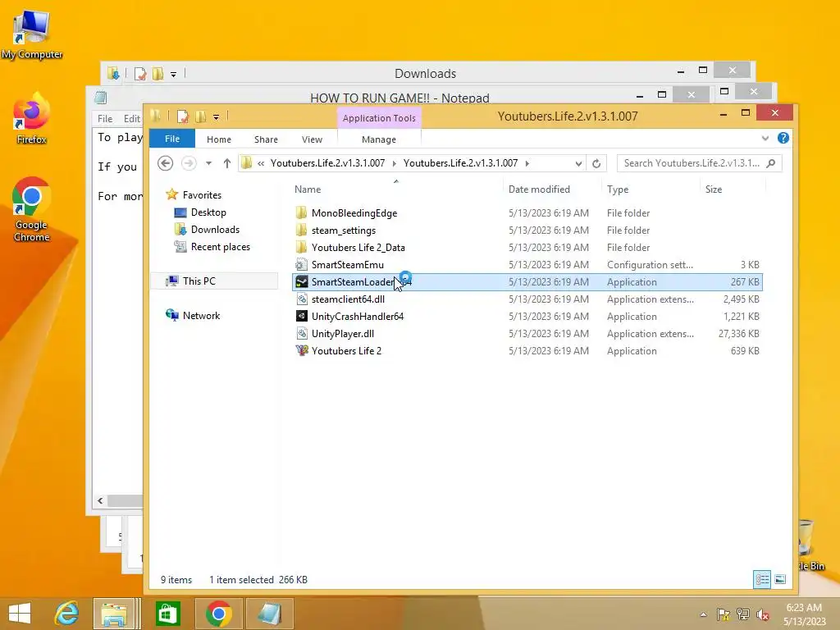Open the Home ribbon tab
This screenshot has height=630, width=840.
pyautogui.click(x=218, y=139)
